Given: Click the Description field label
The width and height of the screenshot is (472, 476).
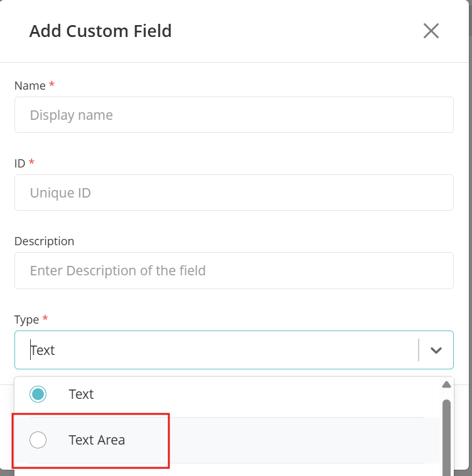Looking at the screenshot, I should 44,241.
